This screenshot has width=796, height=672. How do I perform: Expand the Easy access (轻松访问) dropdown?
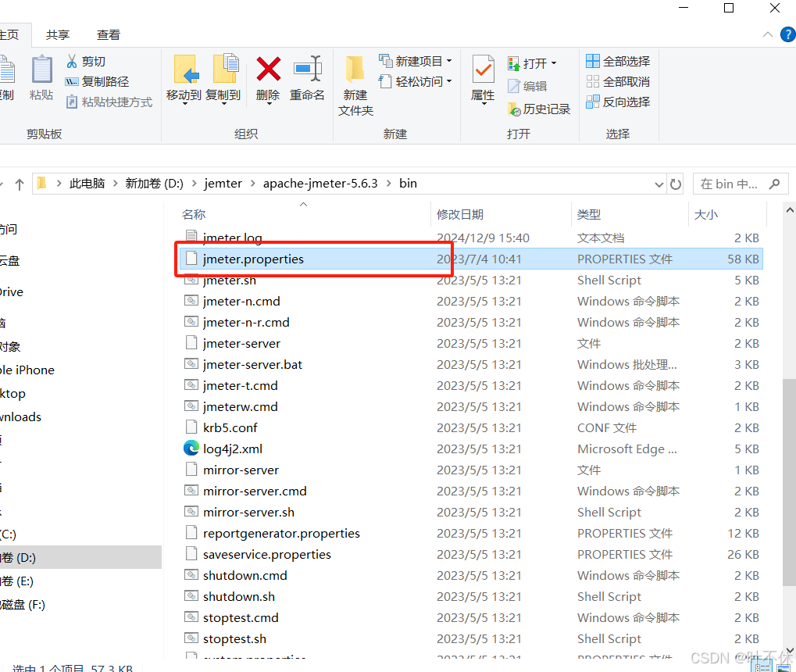pos(449,81)
